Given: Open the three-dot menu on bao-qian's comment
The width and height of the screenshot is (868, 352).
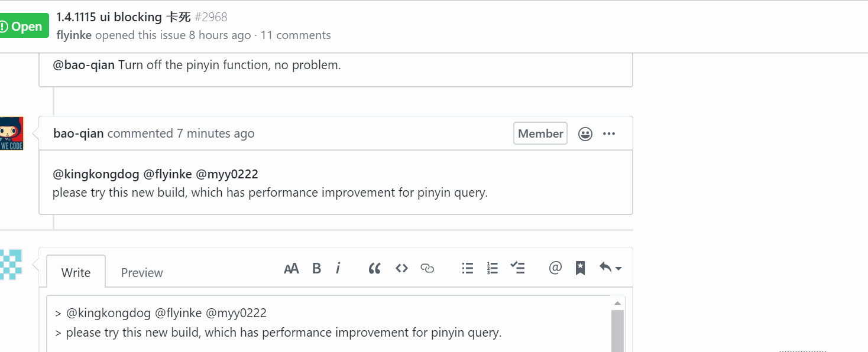Looking at the screenshot, I should [x=609, y=134].
